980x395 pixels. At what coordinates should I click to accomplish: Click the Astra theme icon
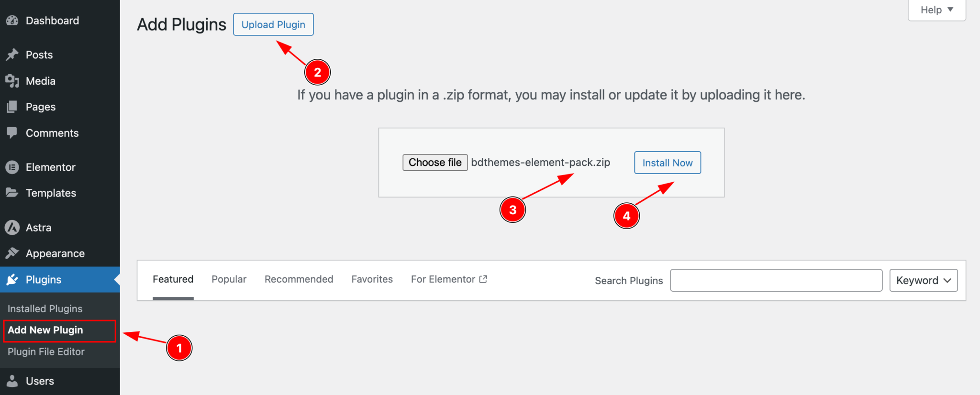[13, 228]
